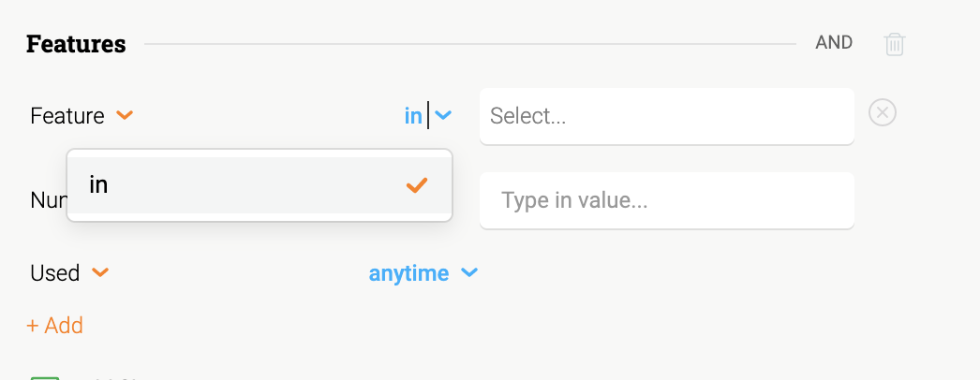
Task: Focus the 'Type in value...' input
Action: (x=667, y=200)
